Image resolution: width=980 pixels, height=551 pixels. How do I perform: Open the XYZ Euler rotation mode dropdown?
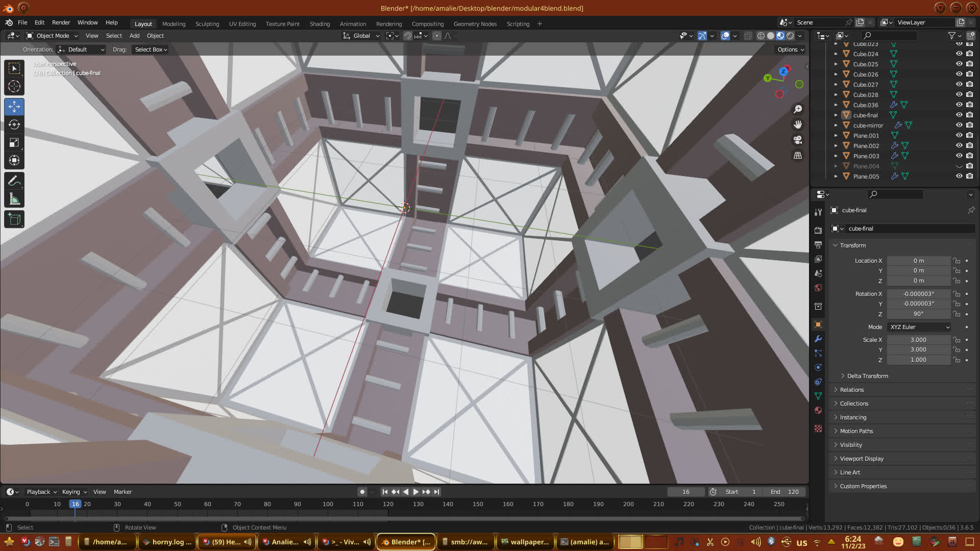point(919,327)
